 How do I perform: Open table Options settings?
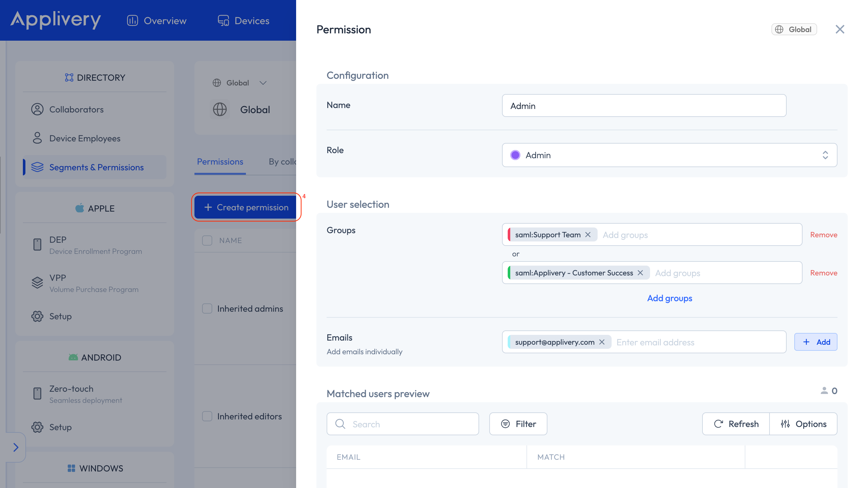coord(804,424)
